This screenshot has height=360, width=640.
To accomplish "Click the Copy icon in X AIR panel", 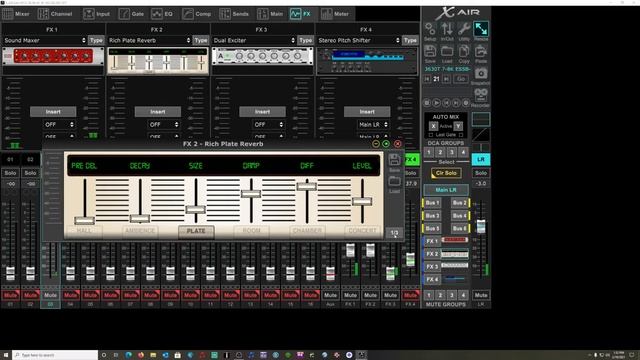I will 464,51.
